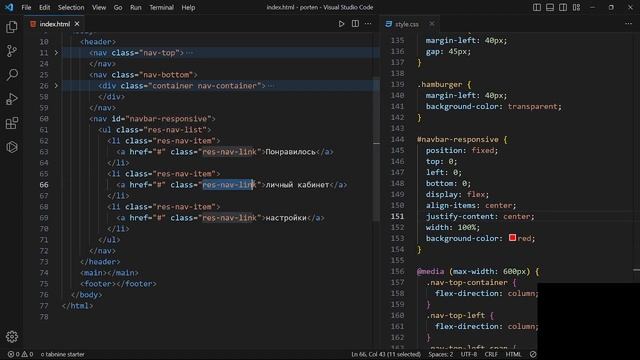Show errors and warnings count in status bar

[x=20, y=354]
